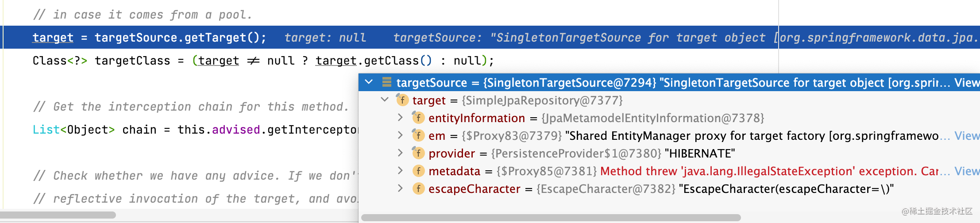Click the field icon beside entityInformation
This screenshot has height=223, width=980.
pyautogui.click(x=418, y=118)
